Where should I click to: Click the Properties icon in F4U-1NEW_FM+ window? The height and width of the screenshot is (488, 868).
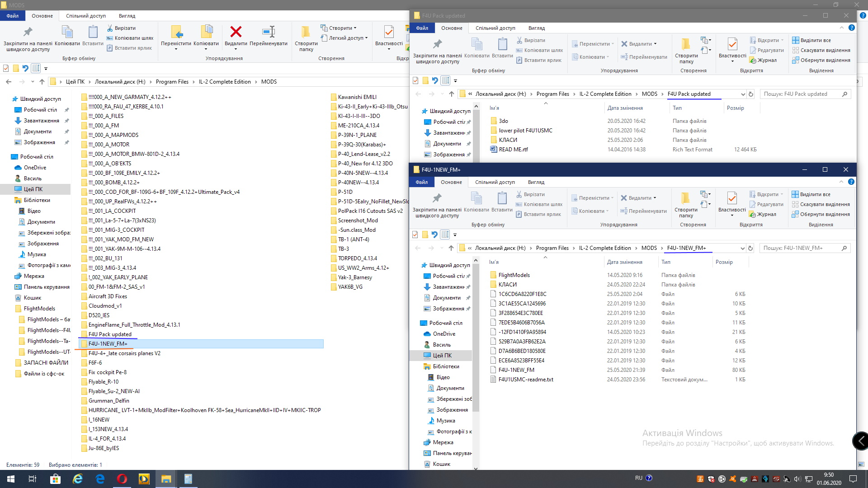point(732,199)
